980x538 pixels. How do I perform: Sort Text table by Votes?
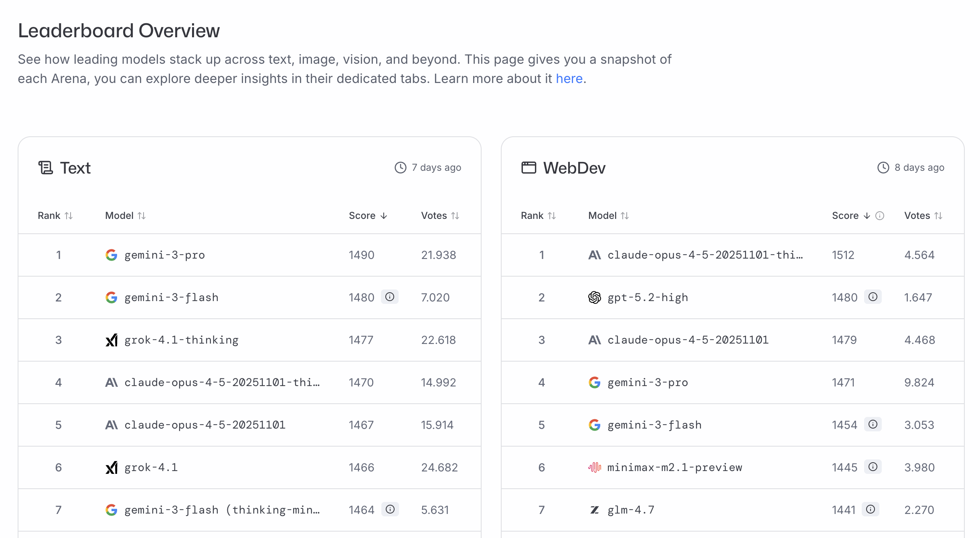tap(440, 216)
